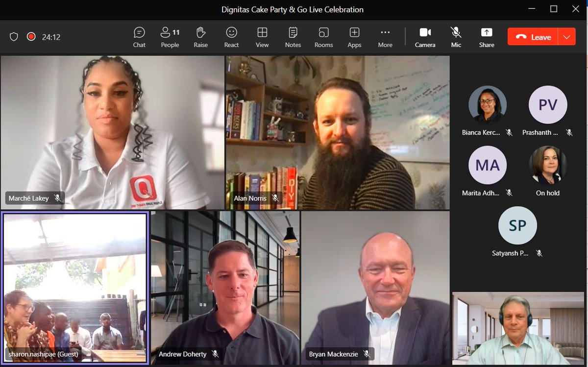Click Marché Lakey's muted mic icon
The image size is (588, 367).
coord(57,198)
